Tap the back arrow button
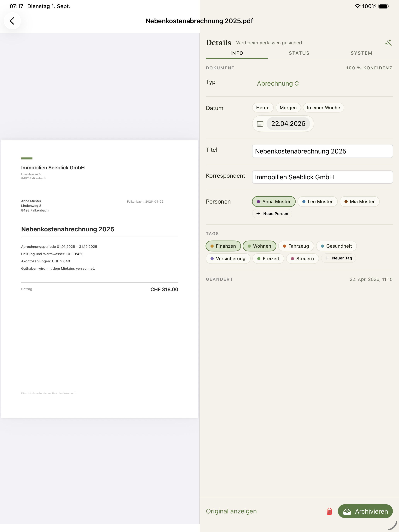The image size is (399, 532). pos(12,21)
